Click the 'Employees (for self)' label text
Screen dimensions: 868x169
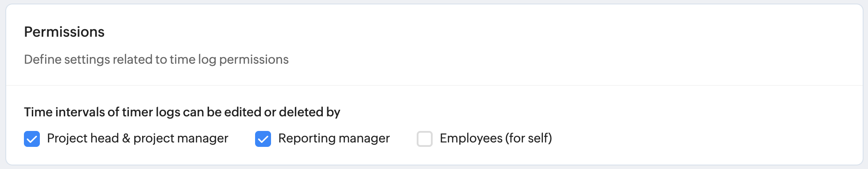[496, 138]
